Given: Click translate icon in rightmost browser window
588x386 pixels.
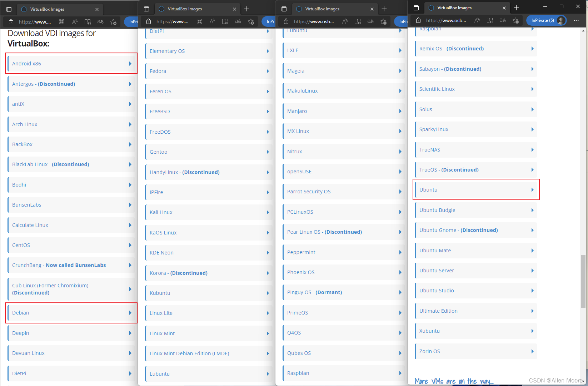Looking at the screenshot, I should pyautogui.click(x=503, y=20).
